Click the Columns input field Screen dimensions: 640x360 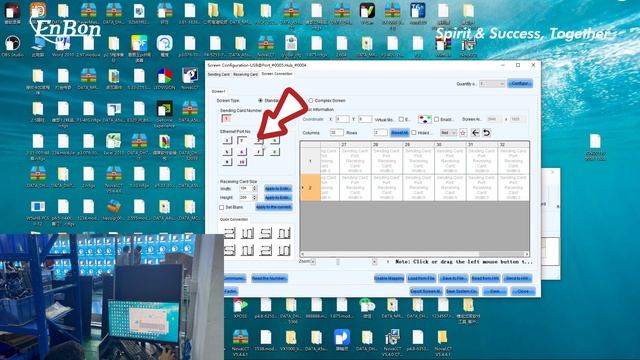pyautogui.click(x=336, y=133)
